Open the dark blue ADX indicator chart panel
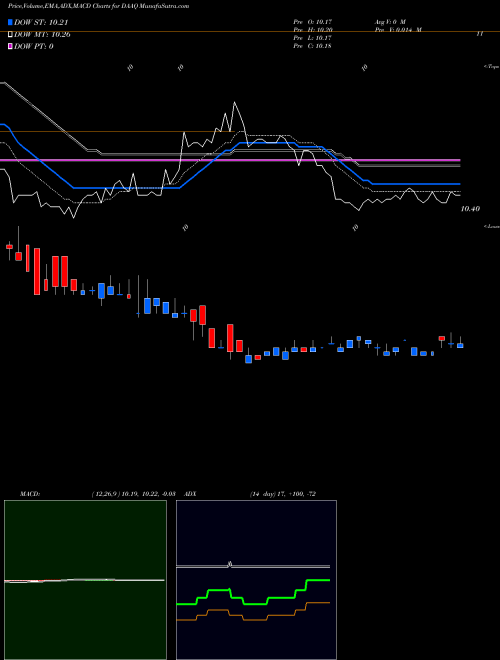This screenshot has height=660, width=500. 256,580
